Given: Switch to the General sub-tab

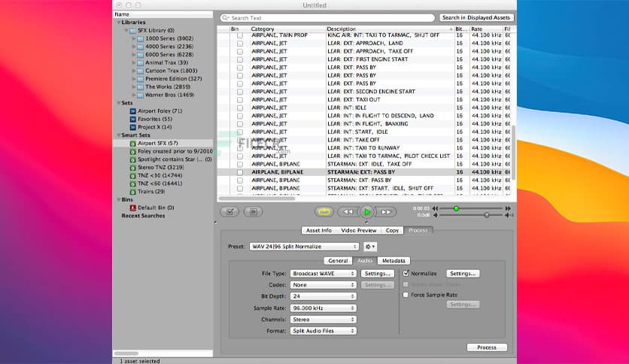Looking at the screenshot, I should pos(338,260).
